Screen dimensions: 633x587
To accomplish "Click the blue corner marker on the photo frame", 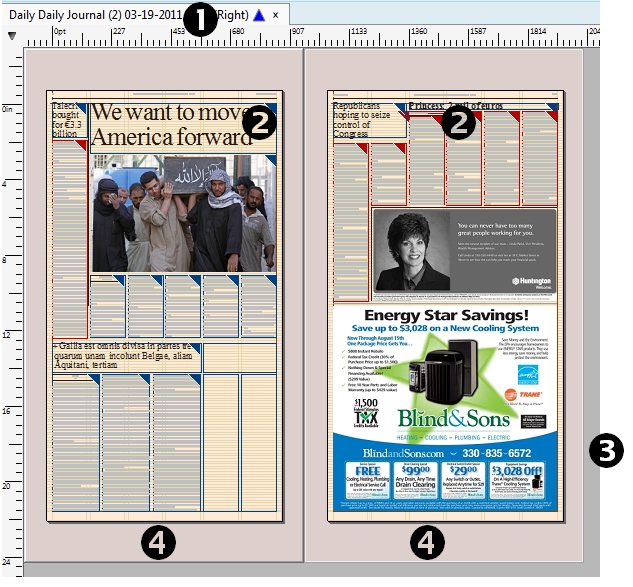I will [x=271, y=160].
